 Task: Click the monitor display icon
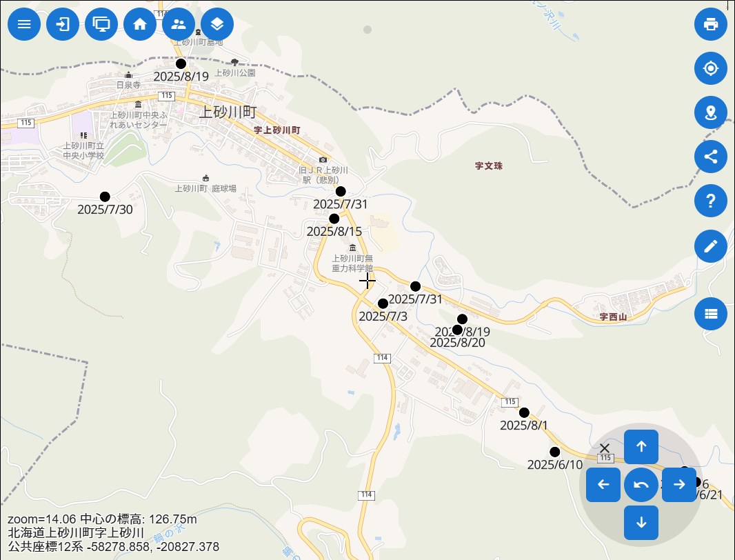click(x=101, y=24)
